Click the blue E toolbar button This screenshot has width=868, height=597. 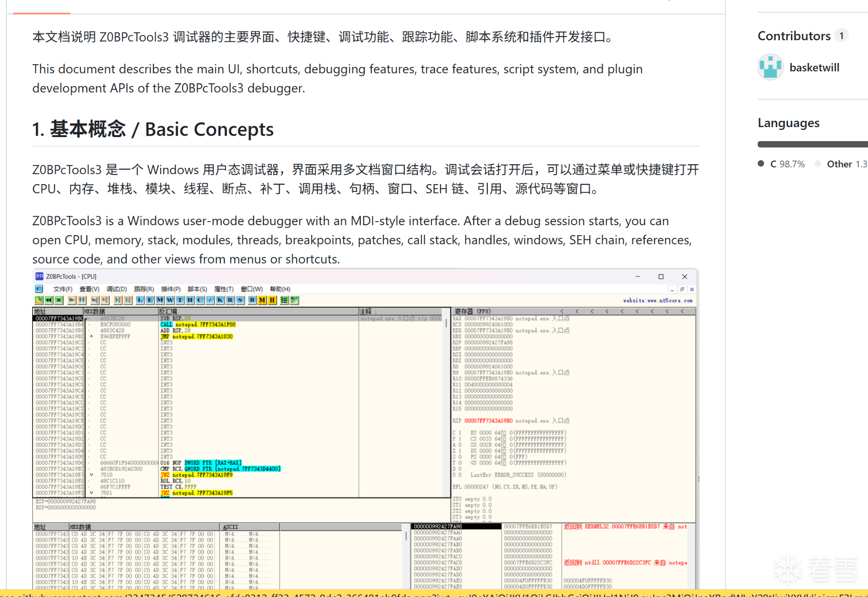[x=150, y=300]
